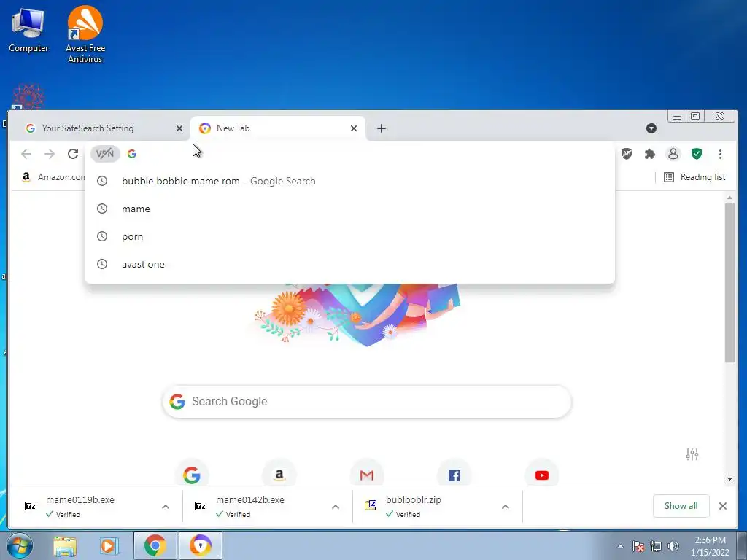Switch to Chrome in the taskbar
747x560 pixels.
pyautogui.click(x=155, y=545)
